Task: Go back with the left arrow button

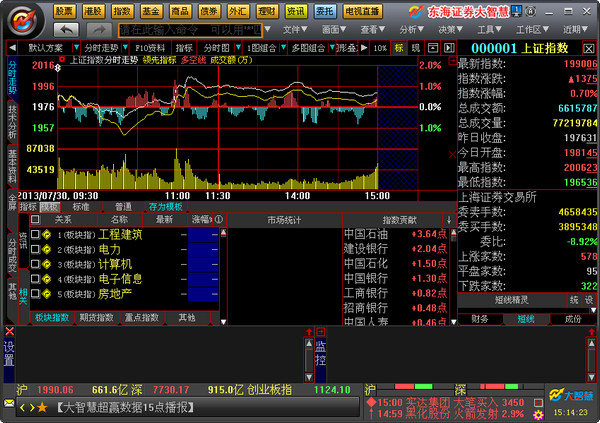Action: tap(66, 29)
